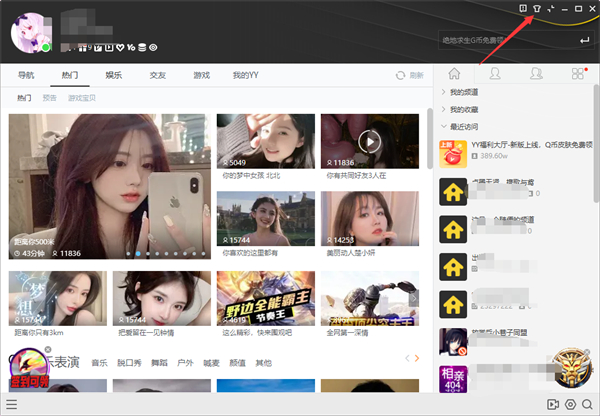Switch to the 游戏 tab
The image size is (600, 416).
[x=201, y=75]
